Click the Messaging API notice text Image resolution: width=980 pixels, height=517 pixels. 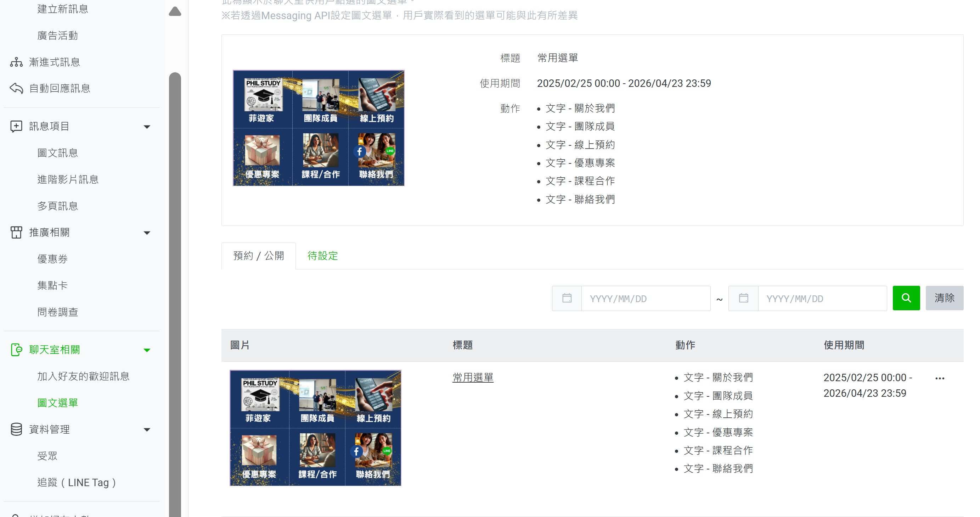tap(399, 16)
